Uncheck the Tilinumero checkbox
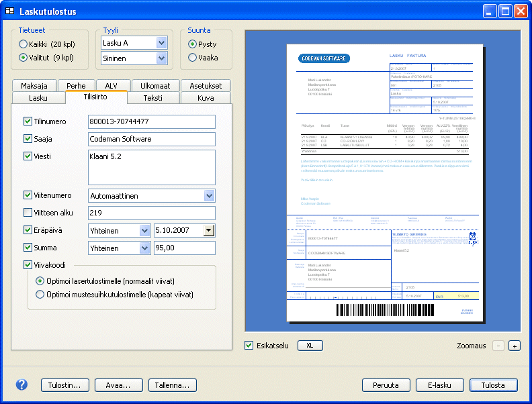This screenshot has width=532, height=404. [28, 121]
